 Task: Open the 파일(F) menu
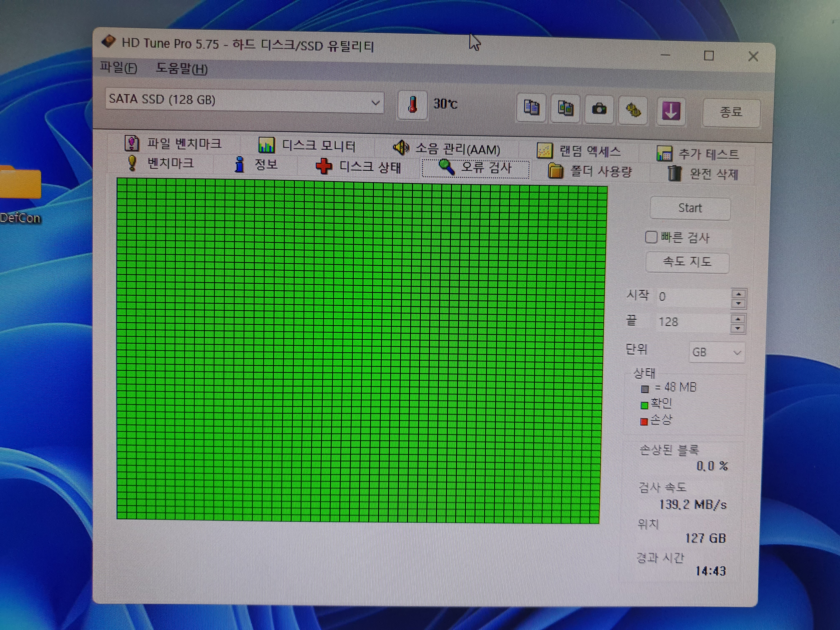point(119,67)
